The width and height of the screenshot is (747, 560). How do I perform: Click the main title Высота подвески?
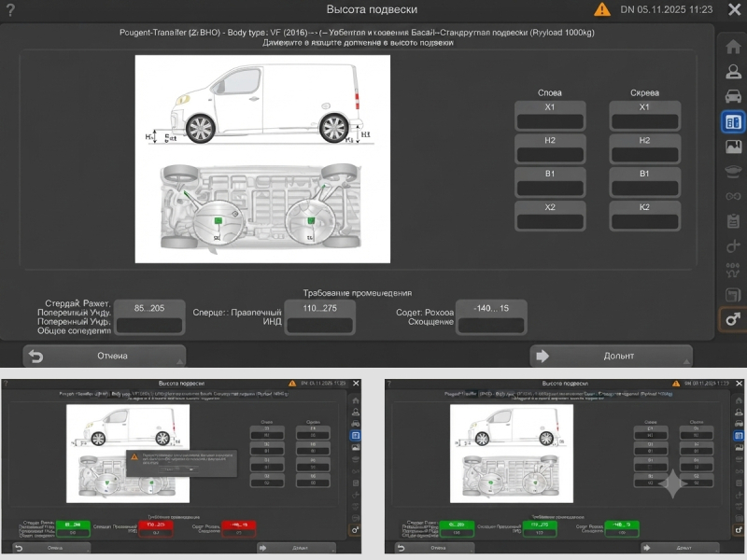[x=372, y=9]
